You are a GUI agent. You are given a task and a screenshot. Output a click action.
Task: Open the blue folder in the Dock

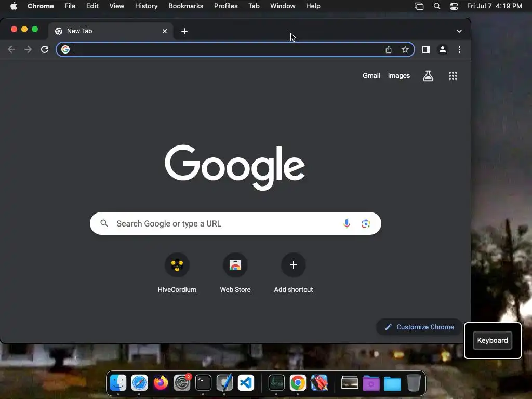point(392,383)
